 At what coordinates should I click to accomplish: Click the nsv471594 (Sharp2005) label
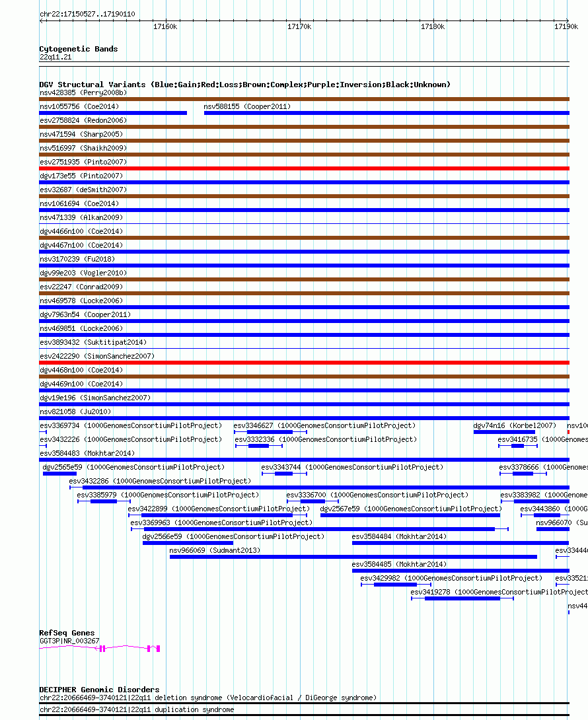[81, 134]
